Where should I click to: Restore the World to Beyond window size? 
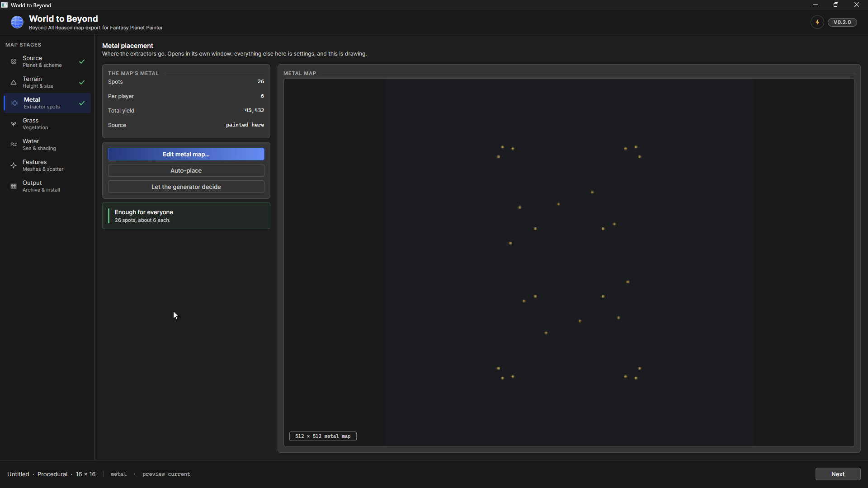click(x=836, y=5)
